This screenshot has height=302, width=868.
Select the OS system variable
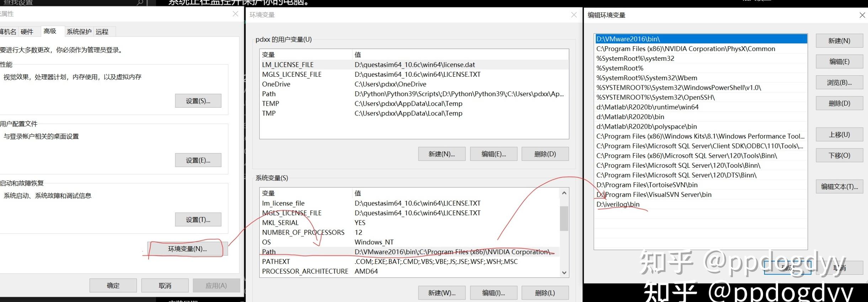click(x=410, y=242)
